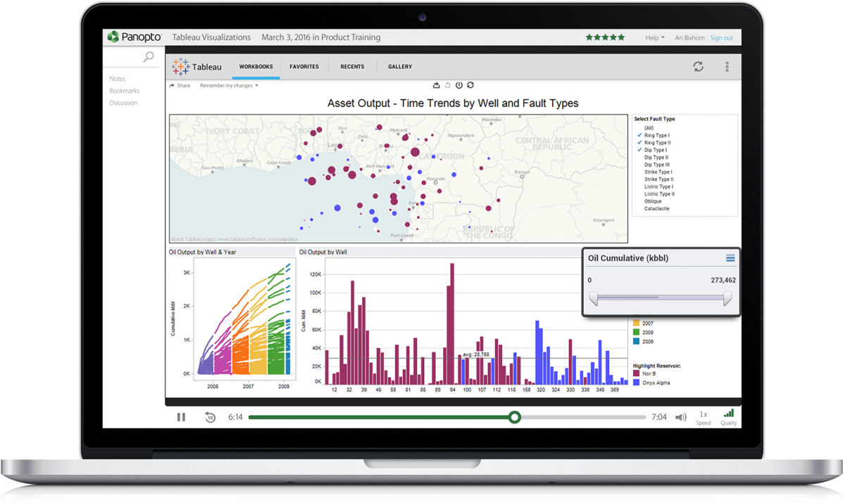Switch to the Favorites tab

pyautogui.click(x=304, y=67)
